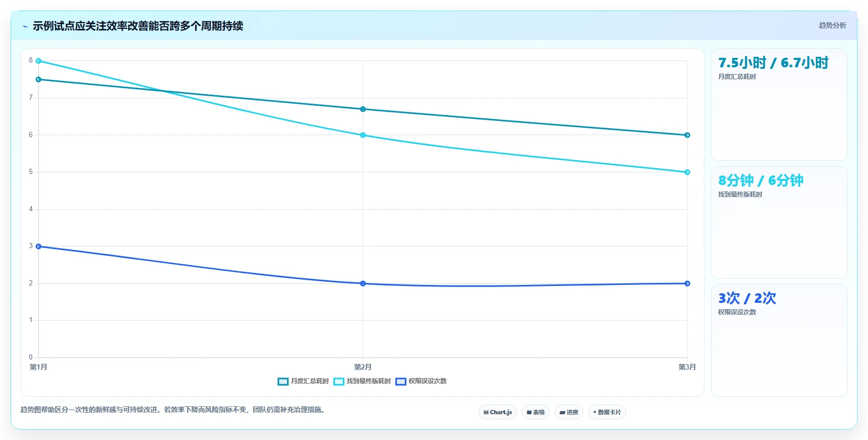Click the 8分钟 / 6分钟 card value

(x=761, y=181)
